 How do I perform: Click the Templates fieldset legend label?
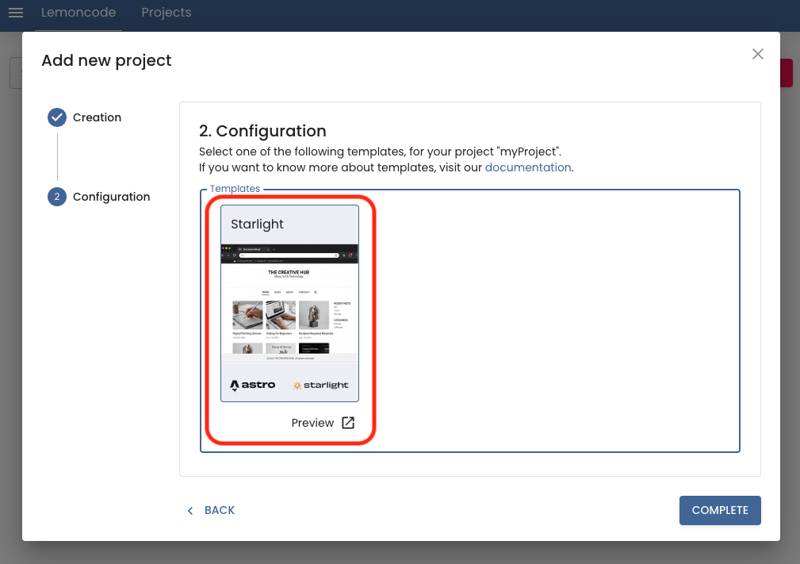[235, 189]
